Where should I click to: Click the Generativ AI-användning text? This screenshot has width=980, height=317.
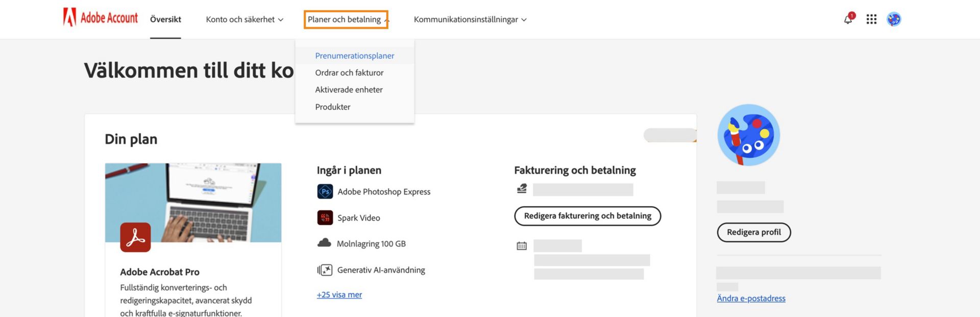point(381,270)
